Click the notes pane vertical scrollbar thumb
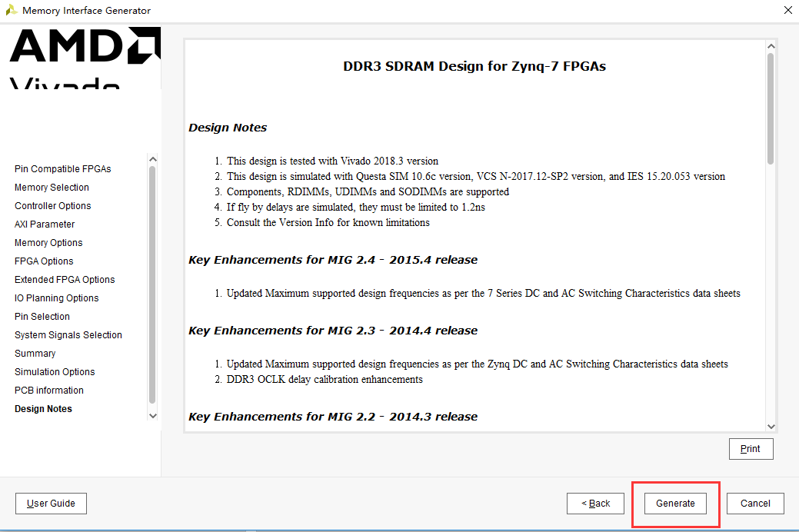 pyautogui.click(x=771, y=108)
